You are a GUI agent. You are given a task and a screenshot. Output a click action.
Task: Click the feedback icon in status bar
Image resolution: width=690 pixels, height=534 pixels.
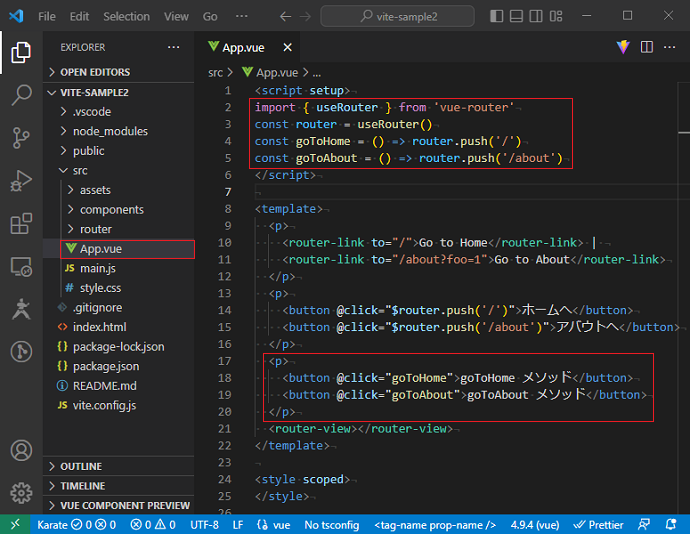pos(644,524)
